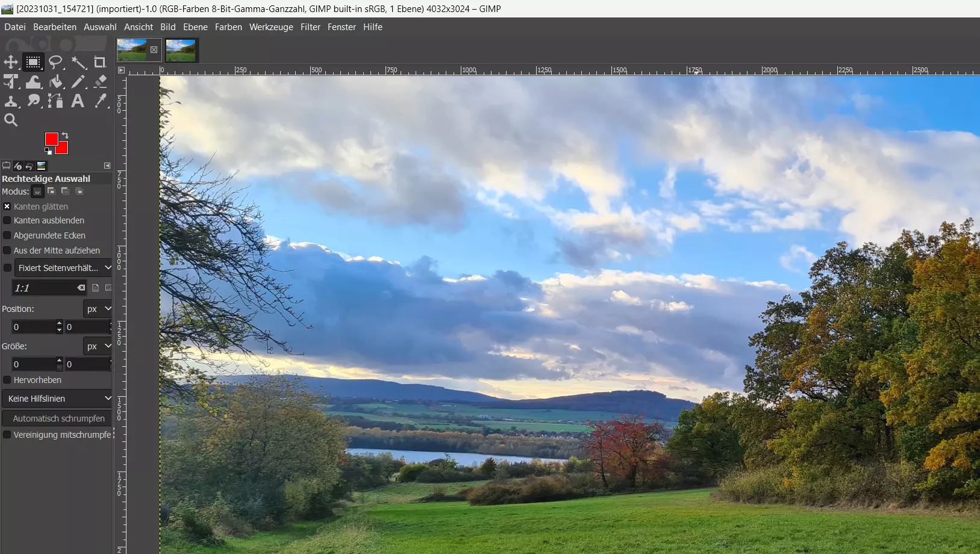Image resolution: width=980 pixels, height=554 pixels.
Task: Enable Abgerundete Ecken option
Action: point(7,235)
